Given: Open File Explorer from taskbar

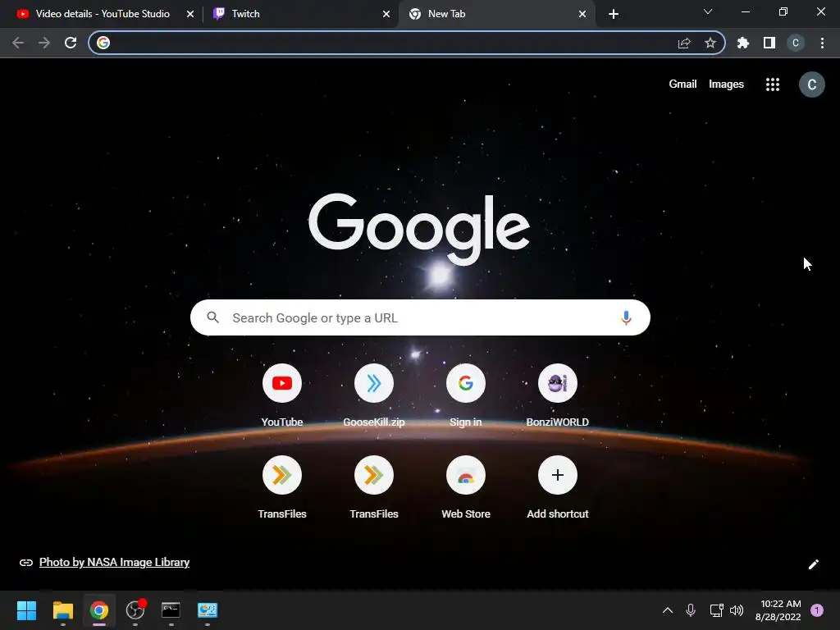Looking at the screenshot, I should 62,610.
